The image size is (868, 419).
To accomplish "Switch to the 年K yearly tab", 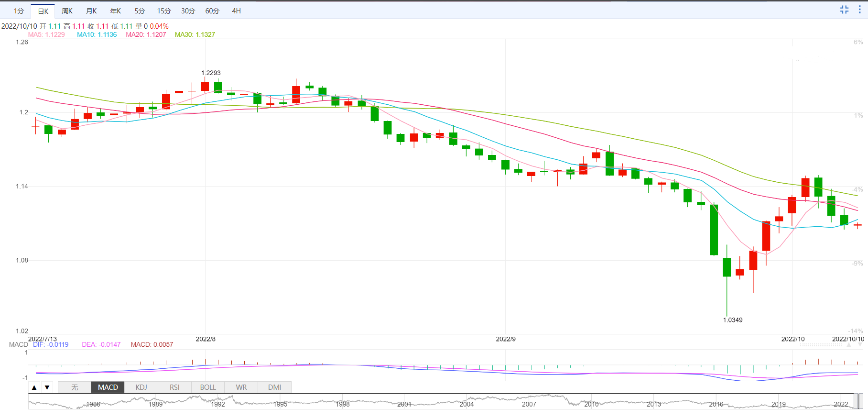I will point(116,11).
